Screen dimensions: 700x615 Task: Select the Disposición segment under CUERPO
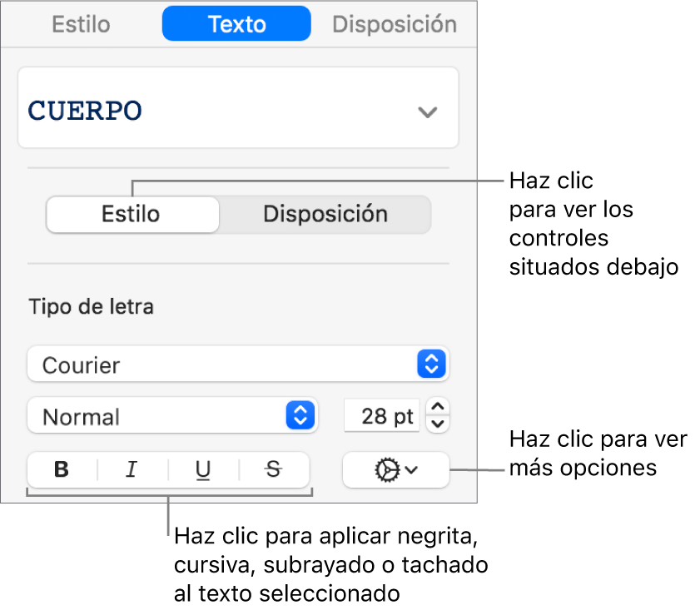click(325, 214)
